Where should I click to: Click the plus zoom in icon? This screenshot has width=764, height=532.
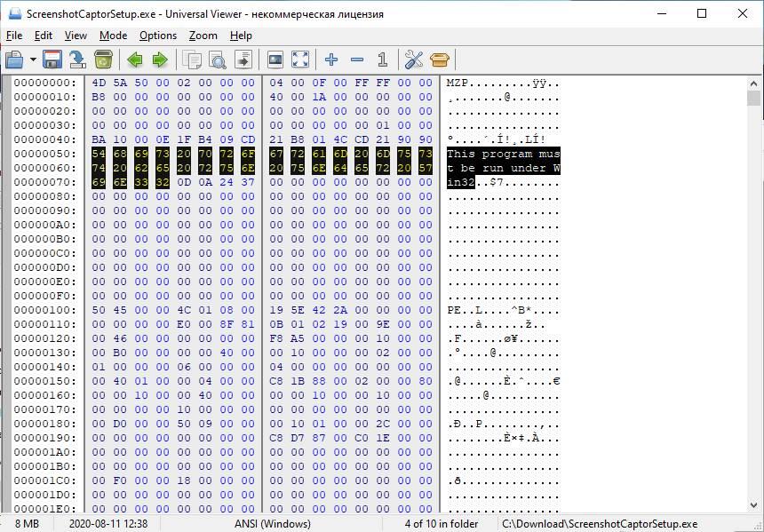331,60
